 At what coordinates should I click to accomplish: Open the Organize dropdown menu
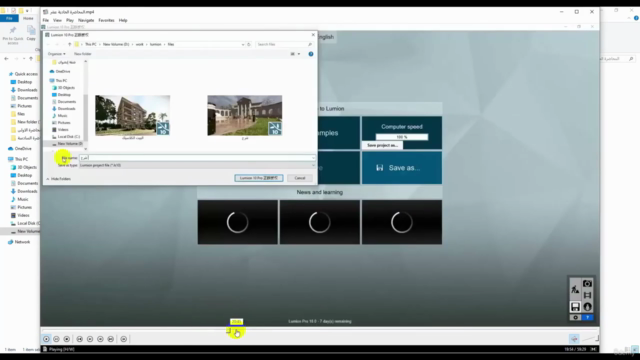coord(56,54)
